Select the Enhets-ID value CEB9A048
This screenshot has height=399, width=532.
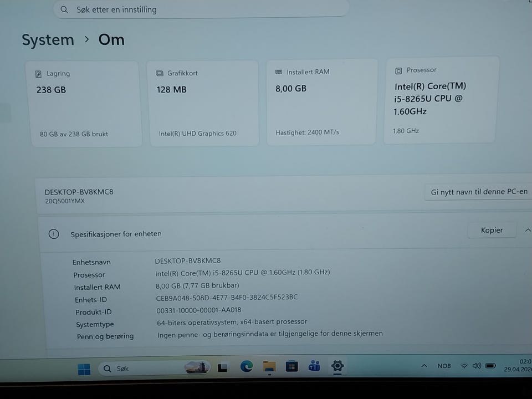(x=227, y=298)
